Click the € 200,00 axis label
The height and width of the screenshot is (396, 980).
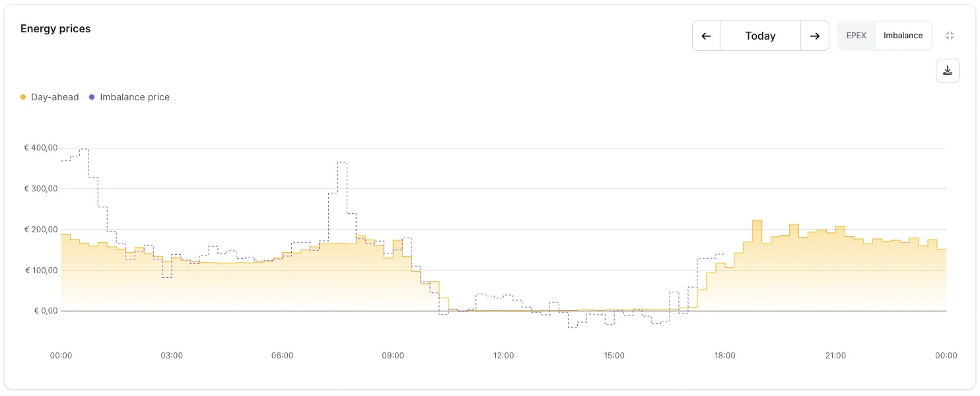41,230
